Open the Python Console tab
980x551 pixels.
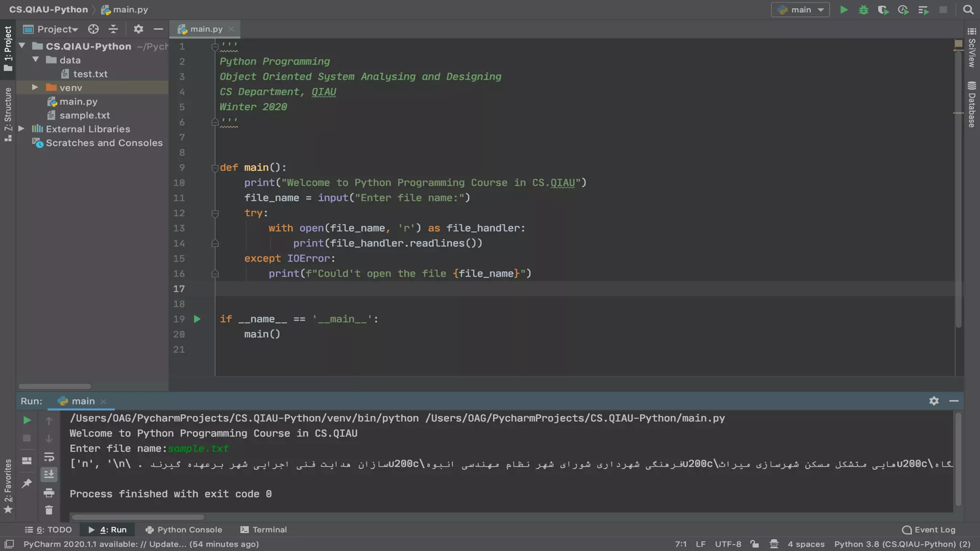[x=184, y=529]
